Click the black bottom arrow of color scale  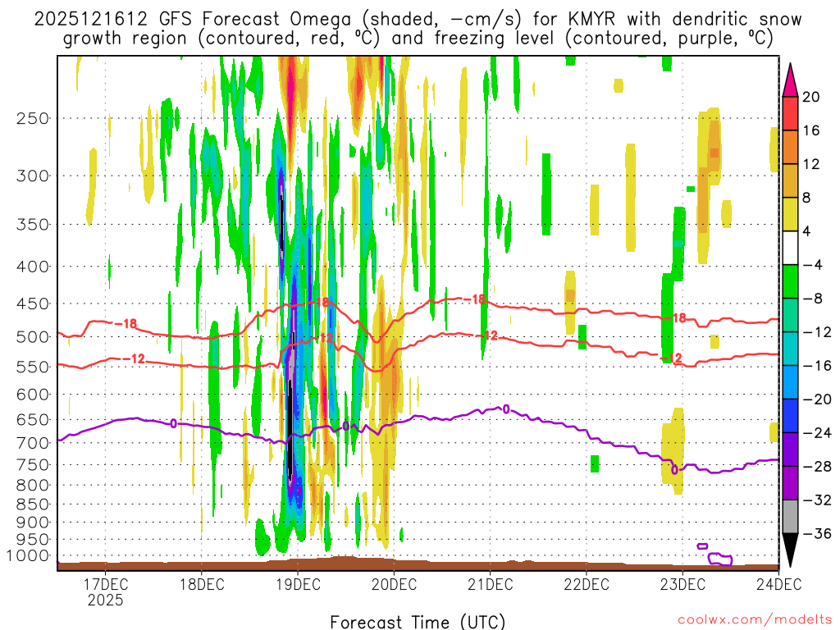pyautogui.click(x=790, y=550)
